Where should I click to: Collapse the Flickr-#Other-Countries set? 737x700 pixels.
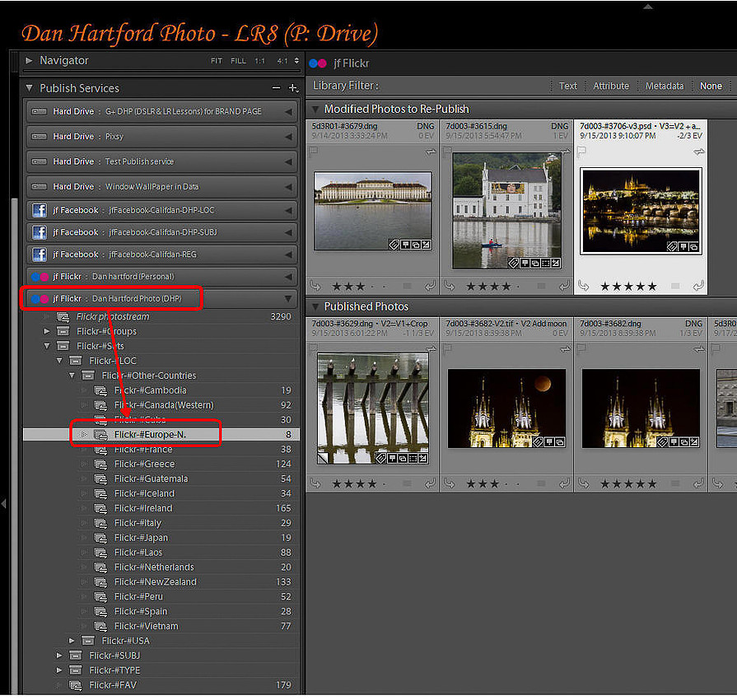click(72, 376)
